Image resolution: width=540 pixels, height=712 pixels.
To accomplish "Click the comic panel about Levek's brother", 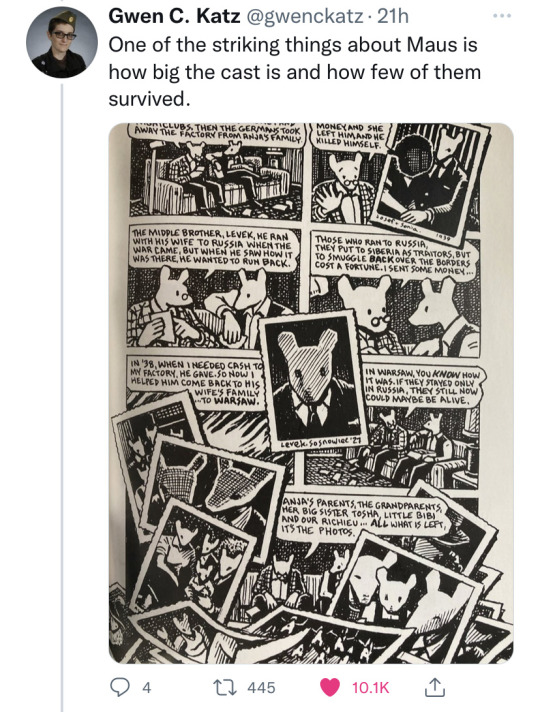I will [x=215, y=287].
